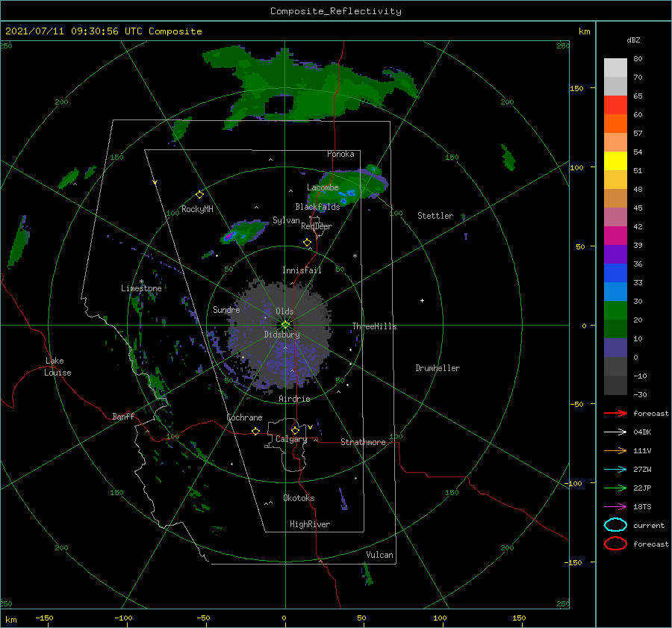Click the Strathmore town label
Viewport: 672px width, 628px height.
tap(363, 442)
